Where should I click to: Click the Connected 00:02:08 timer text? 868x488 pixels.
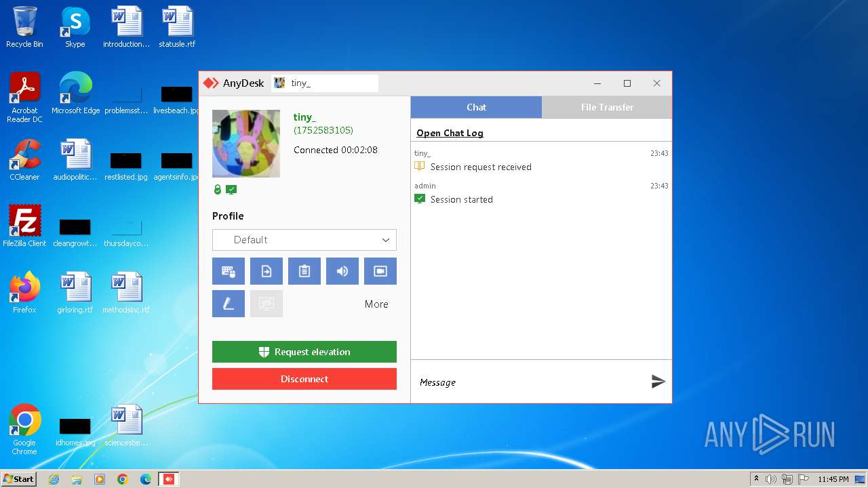(336, 150)
